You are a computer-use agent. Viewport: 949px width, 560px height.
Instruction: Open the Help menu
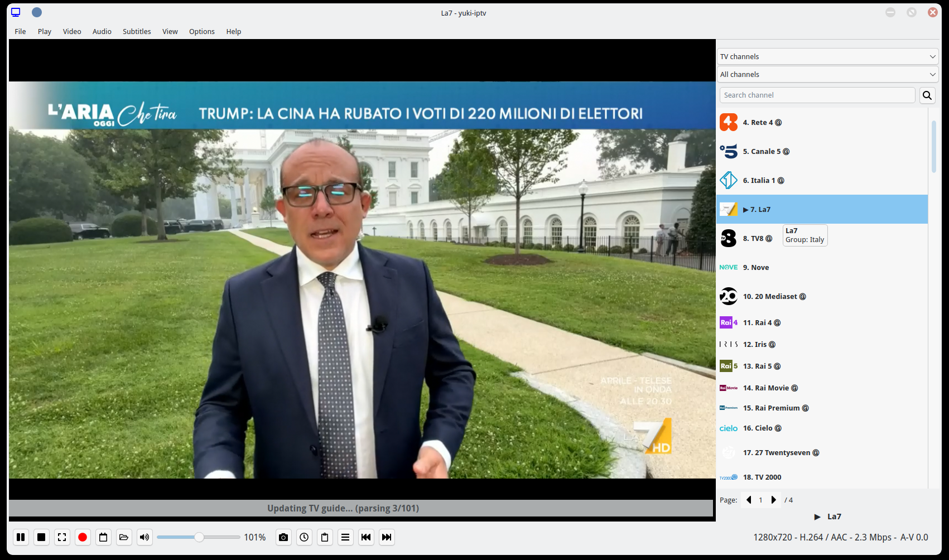point(234,32)
